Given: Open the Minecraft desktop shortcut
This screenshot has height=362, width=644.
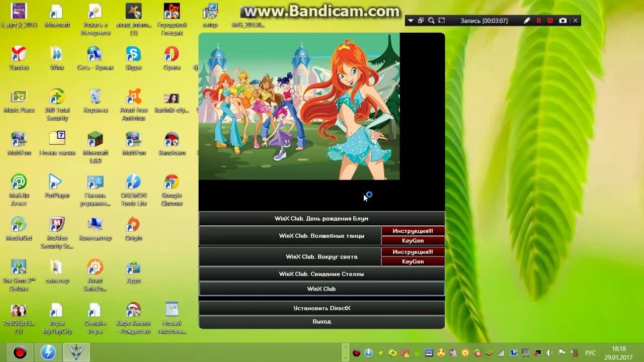Looking at the screenshot, I should click(57, 16).
